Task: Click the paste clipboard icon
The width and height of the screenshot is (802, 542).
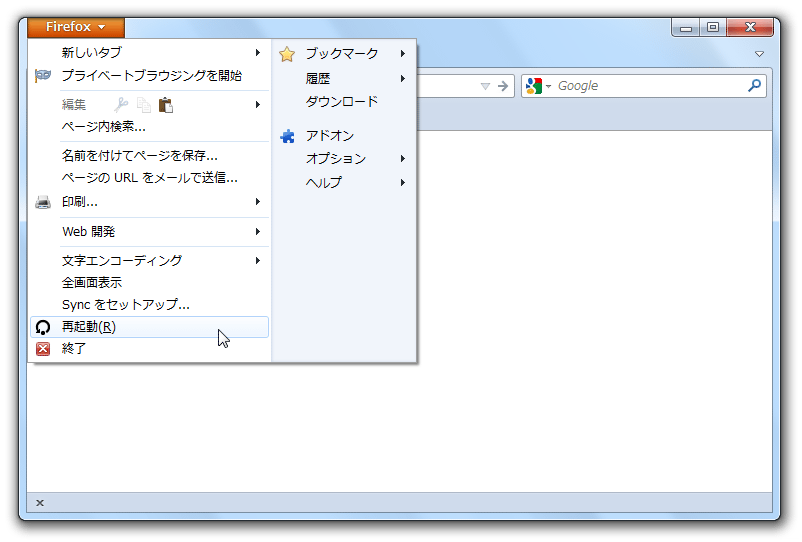Action: click(x=166, y=105)
